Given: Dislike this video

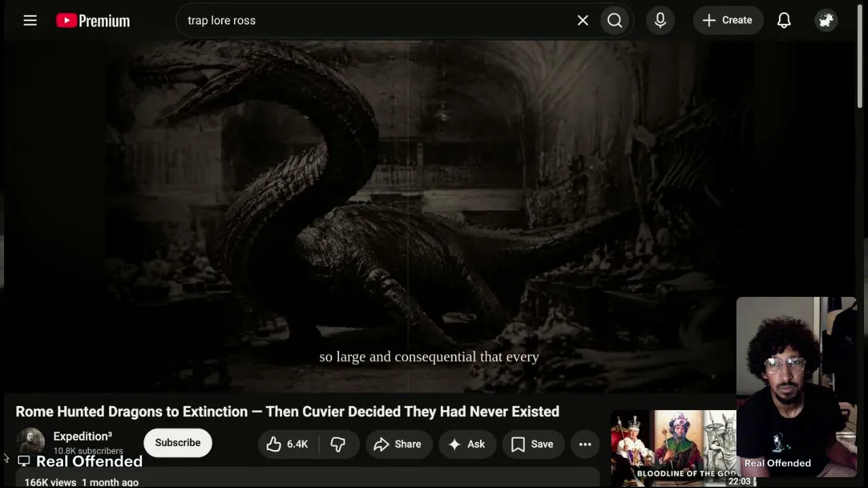Looking at the screenshot, I should tap(338, 444).
